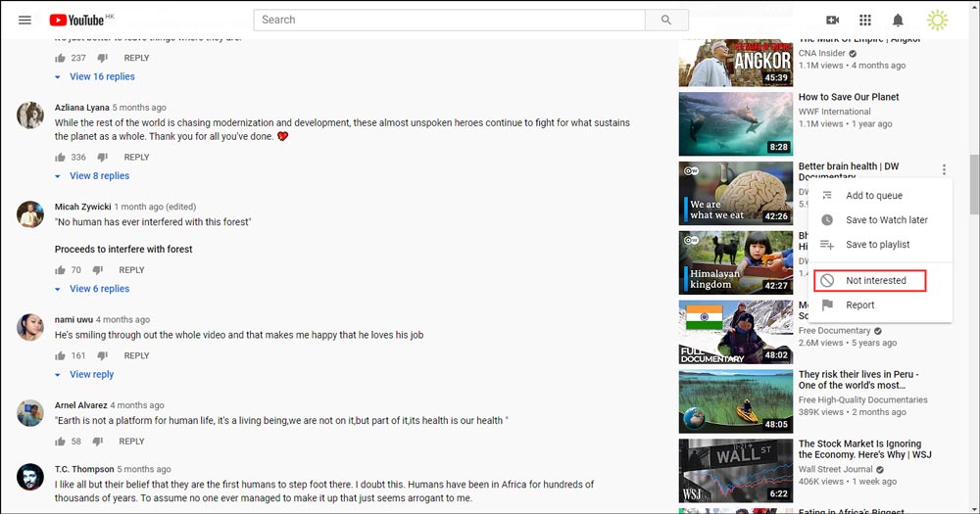Viewport: 980px width, 514px height.
Task: Open the YouTube apps grid
Action: 865,20
